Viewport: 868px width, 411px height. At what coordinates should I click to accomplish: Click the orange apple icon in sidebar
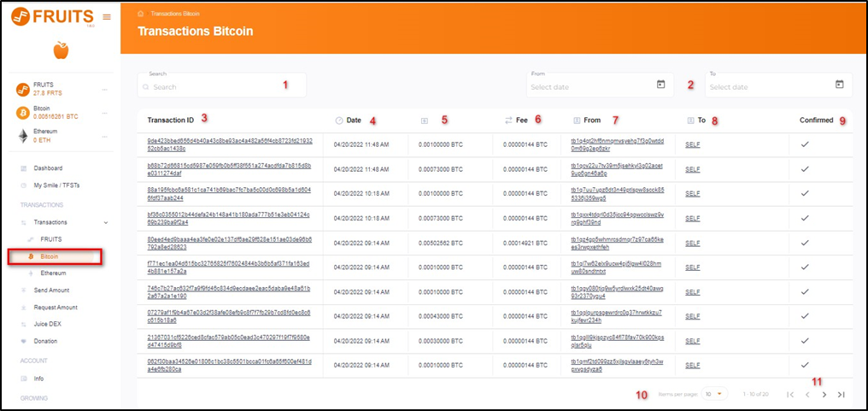60,52
